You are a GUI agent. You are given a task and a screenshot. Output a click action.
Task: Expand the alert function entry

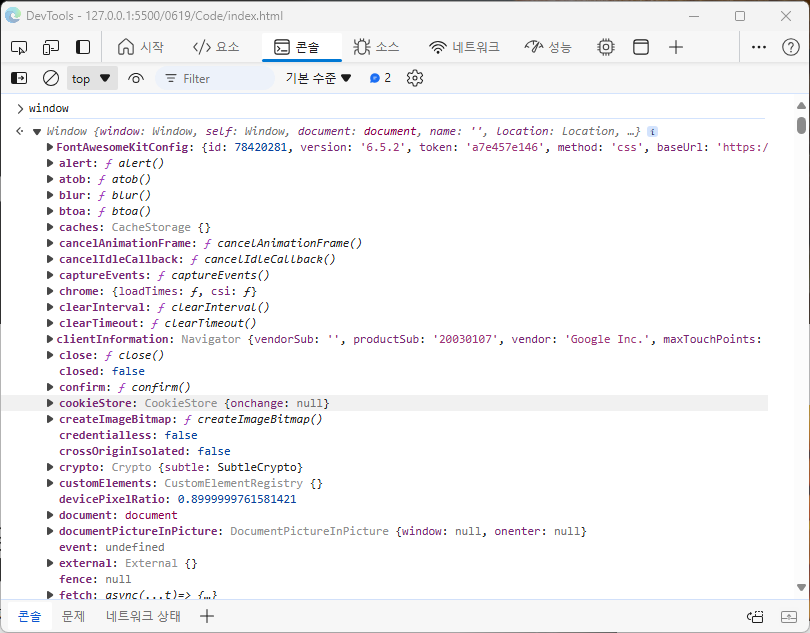[50, 163]
